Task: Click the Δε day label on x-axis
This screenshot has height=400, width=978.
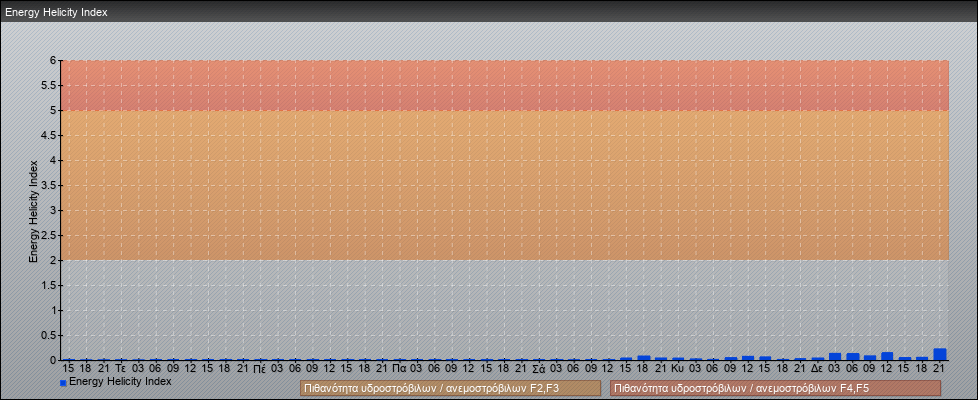Action: pos(817,368)
